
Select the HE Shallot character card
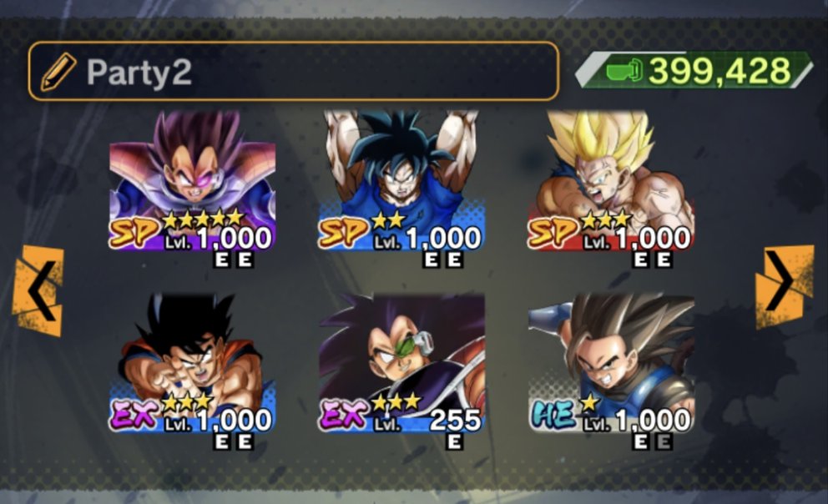click(x=611, y=363)
